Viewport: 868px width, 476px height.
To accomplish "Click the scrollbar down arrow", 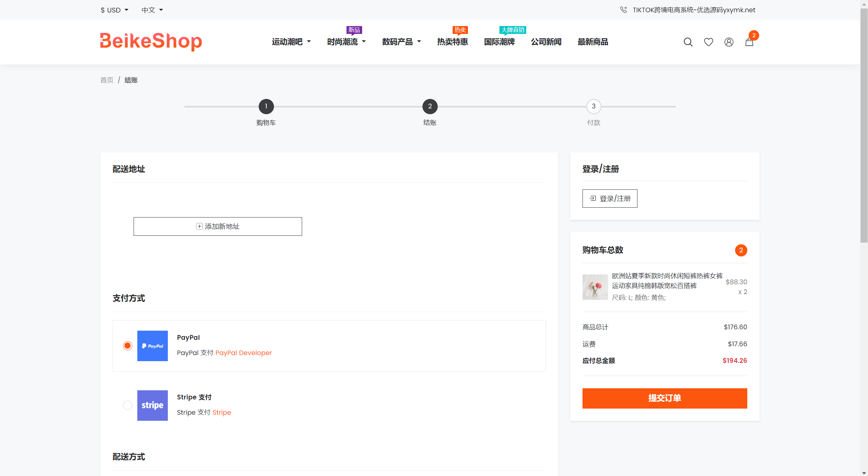I will pyautogui.click(x=864, y=473).
